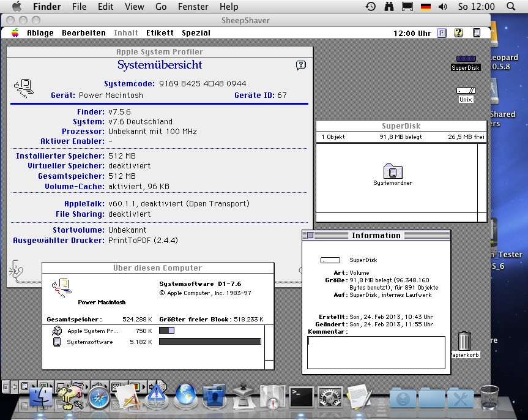Open the Bearbeiten menu
This screenshot has height=420, width=528.
pyautogui.click(x=83, y=32)
